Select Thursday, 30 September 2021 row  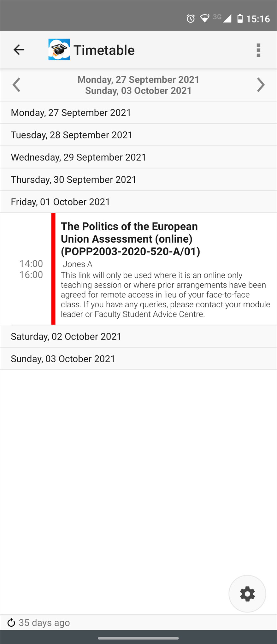tap(138, 180)
